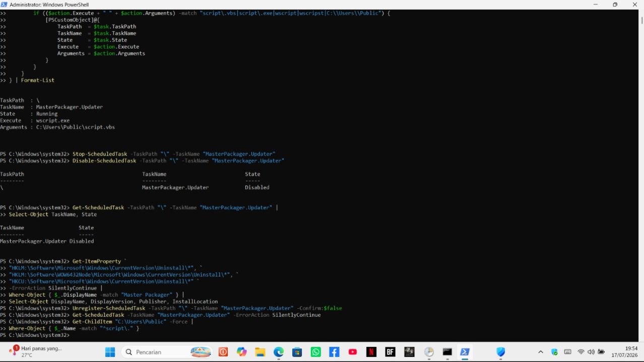644x362 pixels.
Task: Open YouTube from the taskbar
Action: click(x=353, y=352)
